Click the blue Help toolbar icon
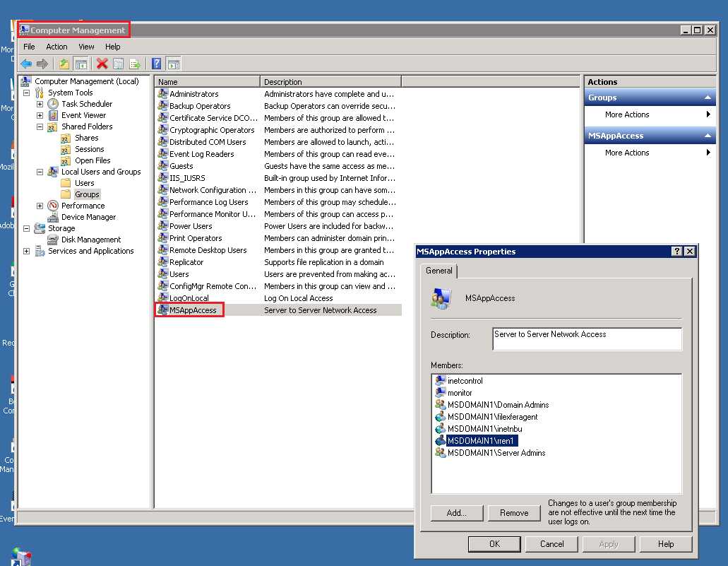728x566 pixels. click(157, 64)
